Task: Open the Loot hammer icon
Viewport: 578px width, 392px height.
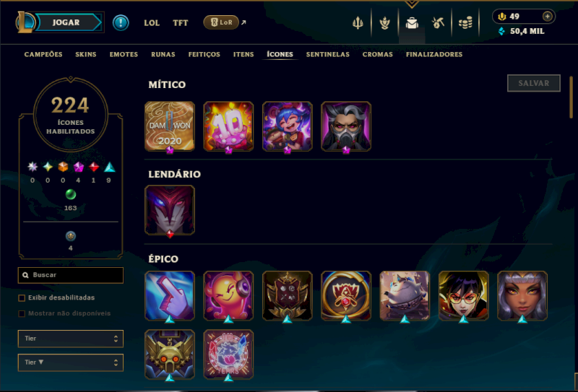Action: pos(438,23)
